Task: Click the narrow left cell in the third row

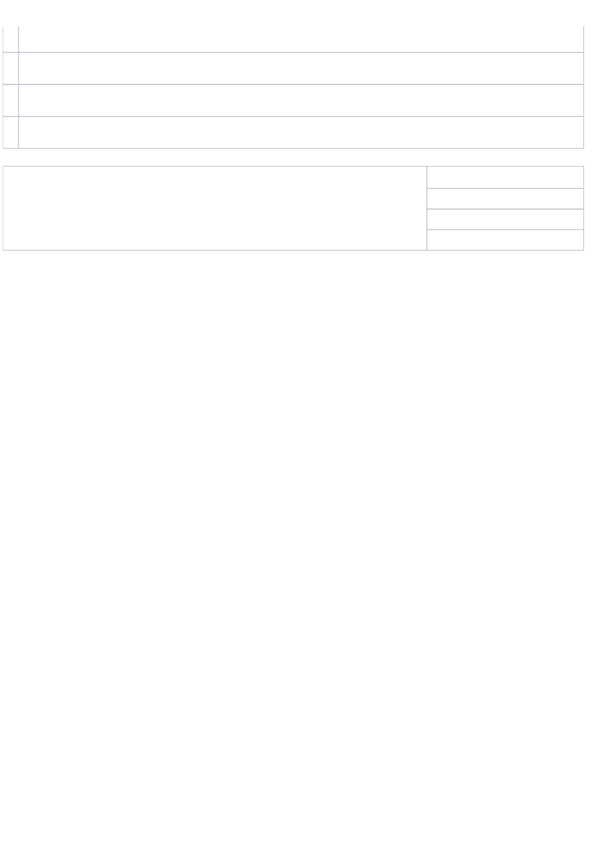Action: click(x=11, y=100)
